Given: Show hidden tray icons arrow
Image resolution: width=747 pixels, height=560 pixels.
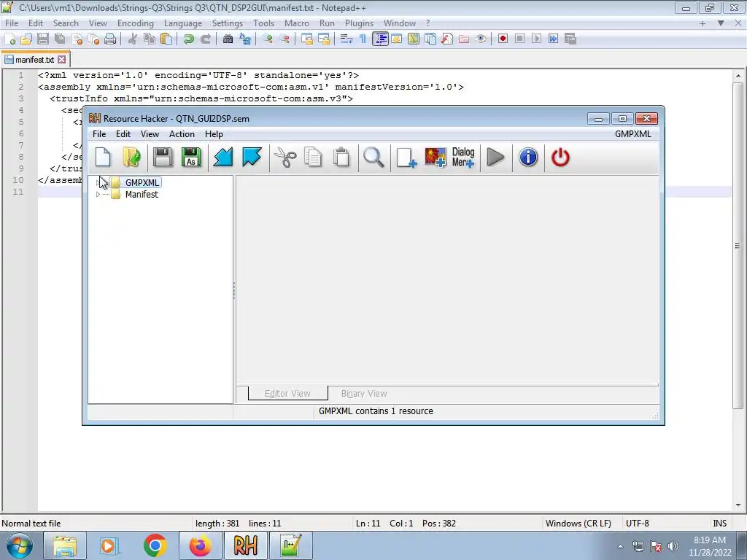Looking at the screenshot, I should click(620, 546).
